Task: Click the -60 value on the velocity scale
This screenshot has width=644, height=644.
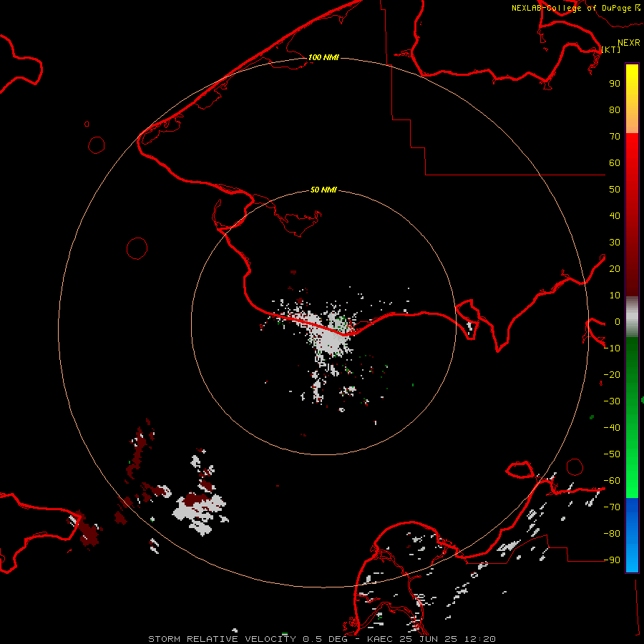Action: point(612,481)
